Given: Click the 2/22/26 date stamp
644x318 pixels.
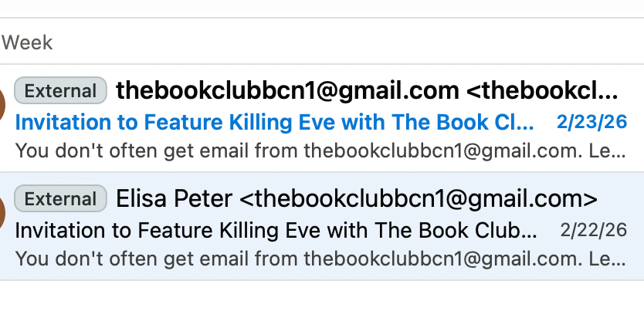Looking at the screenshot, I should tap(594, 230).
